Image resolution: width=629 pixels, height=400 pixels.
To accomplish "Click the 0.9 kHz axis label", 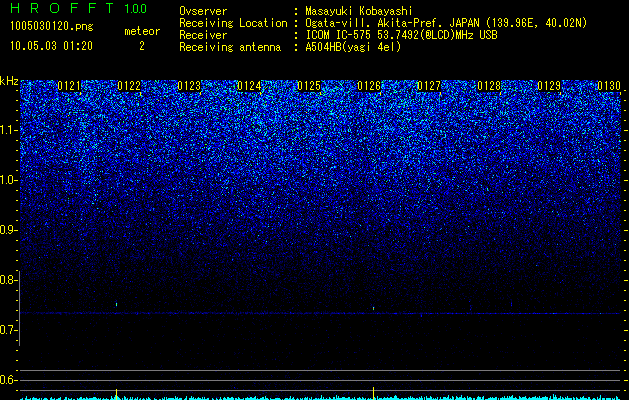I will tap(8, 230).
